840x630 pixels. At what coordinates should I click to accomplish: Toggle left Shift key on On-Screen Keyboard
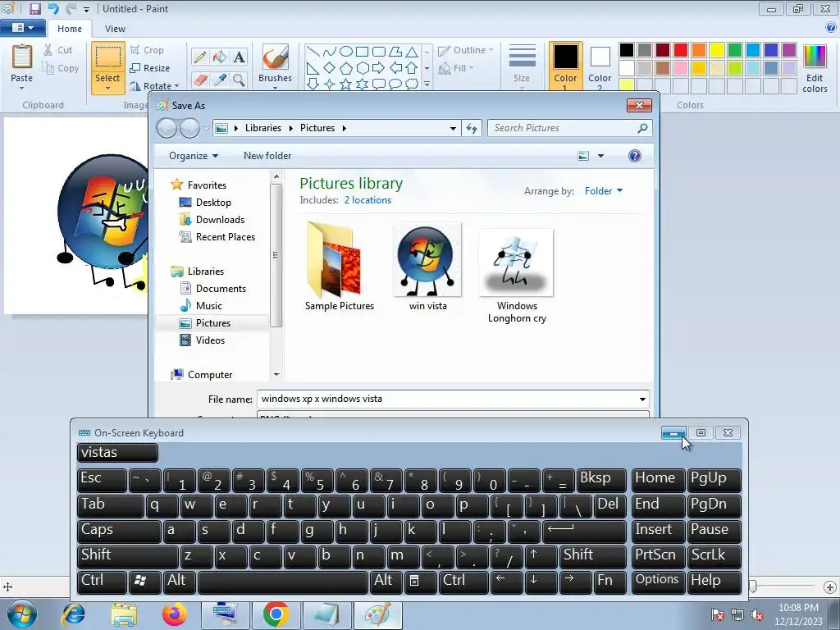127,556
